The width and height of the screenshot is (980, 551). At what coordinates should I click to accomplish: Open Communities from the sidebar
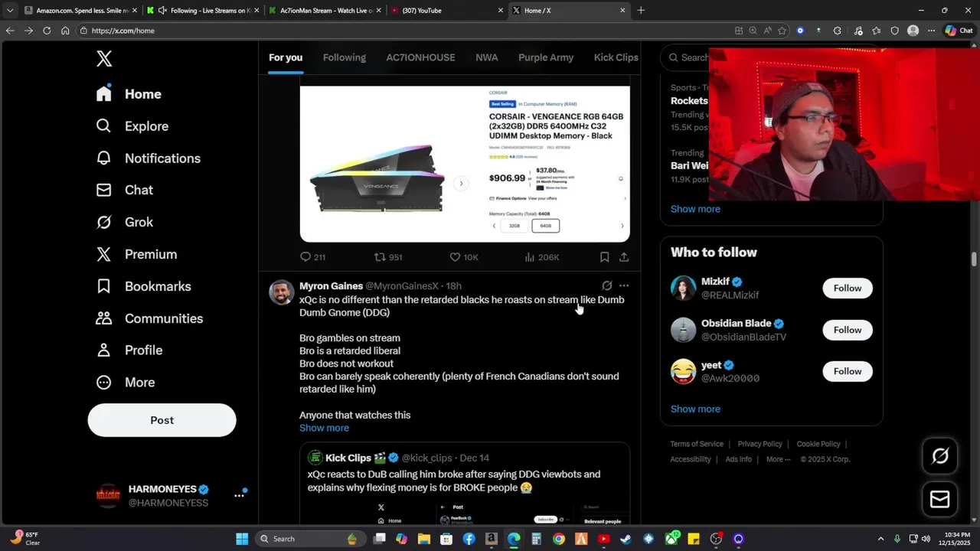149,318
